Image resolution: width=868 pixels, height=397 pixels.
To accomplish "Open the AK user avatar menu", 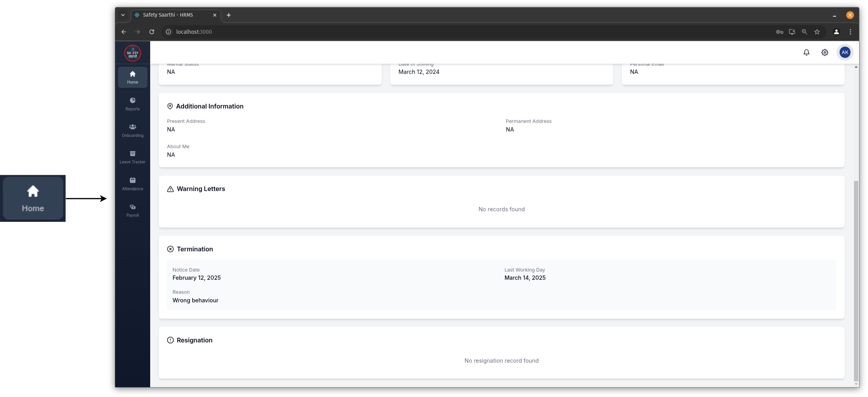I will [845, 53].
